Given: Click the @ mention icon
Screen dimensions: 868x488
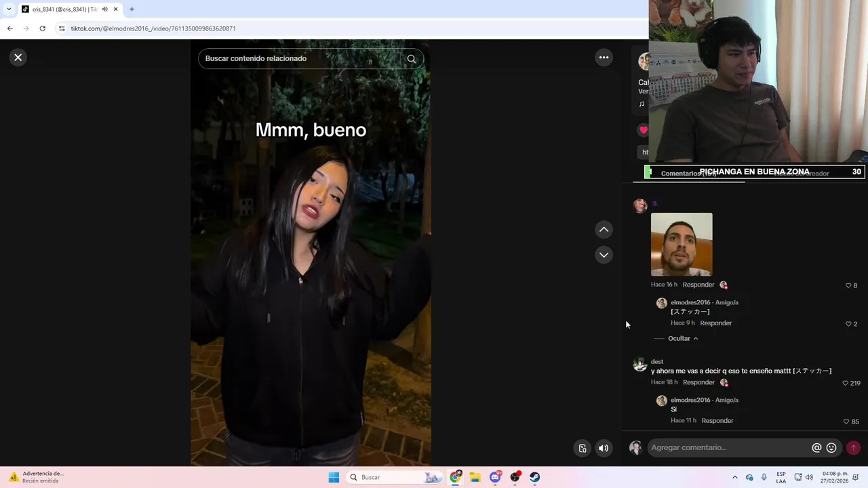Looking at the screenshot, I should pyautogui.click(x=816, y=448).
